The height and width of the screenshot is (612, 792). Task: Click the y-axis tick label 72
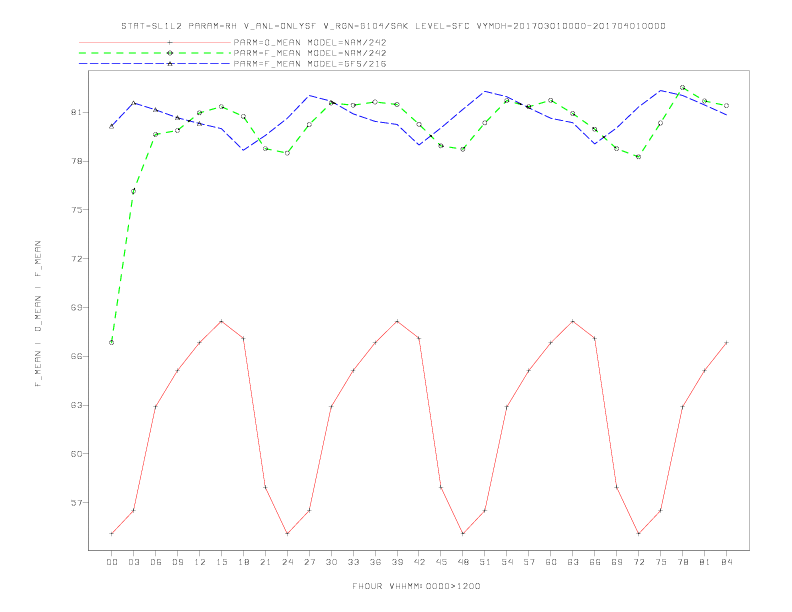[76, 259]
